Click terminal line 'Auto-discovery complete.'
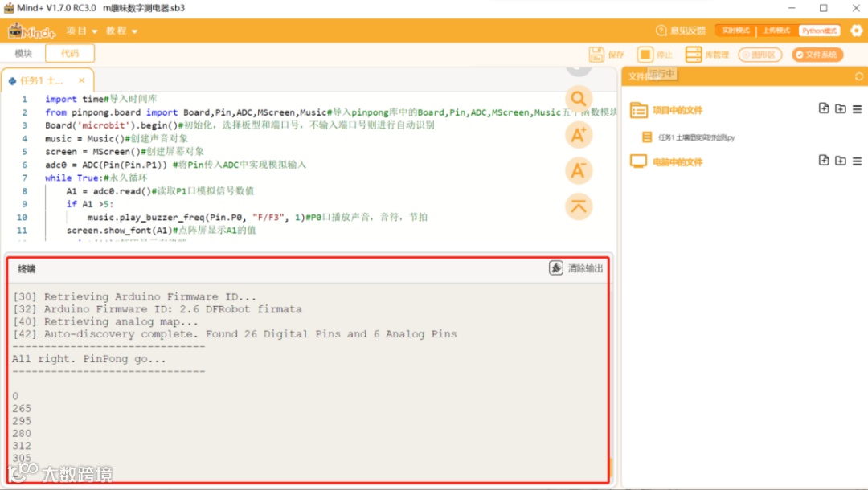868x490 pixels. (235, 334)
